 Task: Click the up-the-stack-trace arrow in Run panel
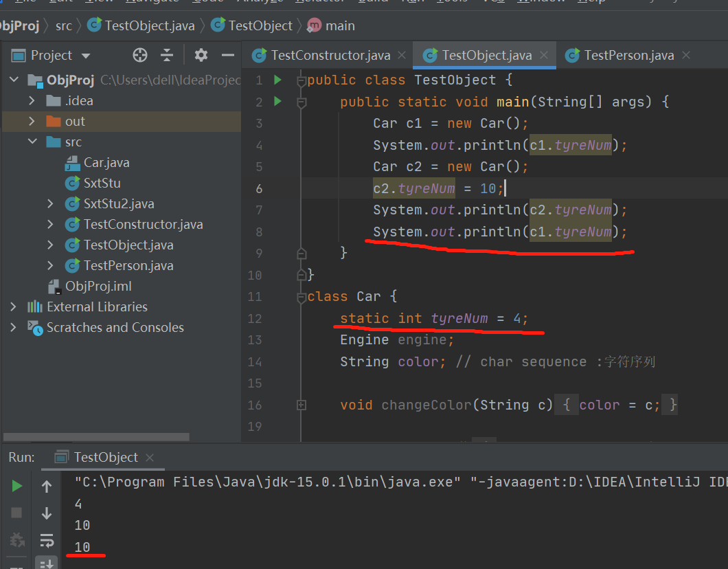coord(47,487)
